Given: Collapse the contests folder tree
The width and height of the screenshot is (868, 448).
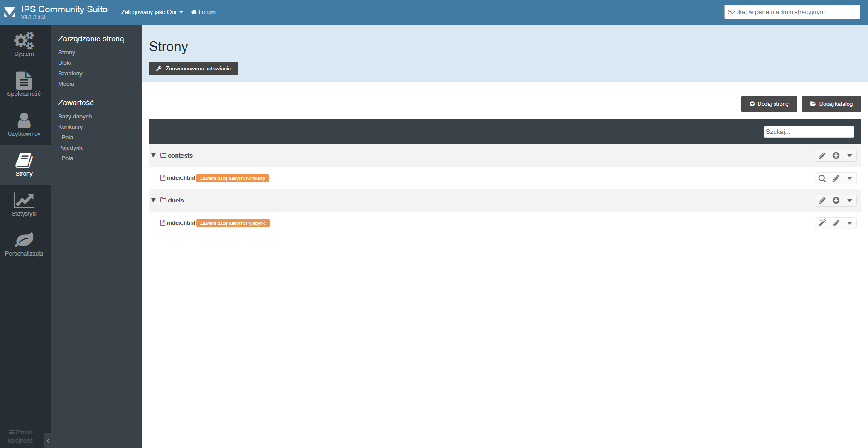Looking at the screenshot, I should tap(153, 155).
